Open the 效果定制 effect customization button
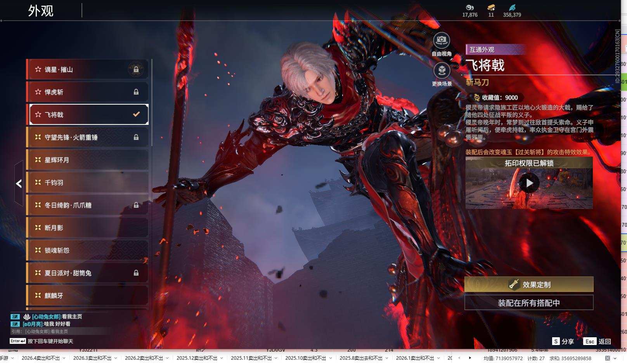Screen dimensions: 627x364 (x=529, y=285)
